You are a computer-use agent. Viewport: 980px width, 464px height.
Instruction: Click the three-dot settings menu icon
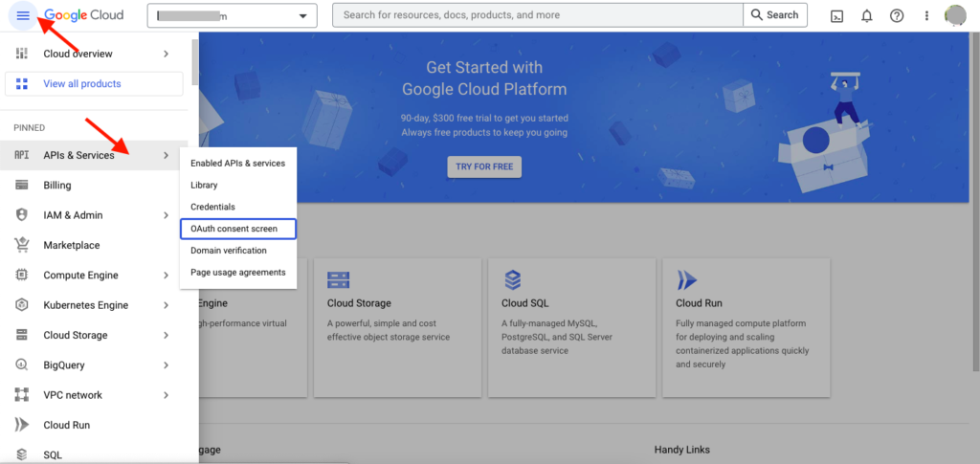tap(925, 15)
